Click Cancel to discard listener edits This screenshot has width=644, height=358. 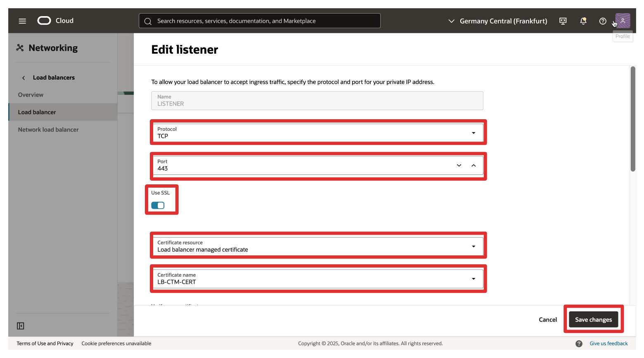548,320
